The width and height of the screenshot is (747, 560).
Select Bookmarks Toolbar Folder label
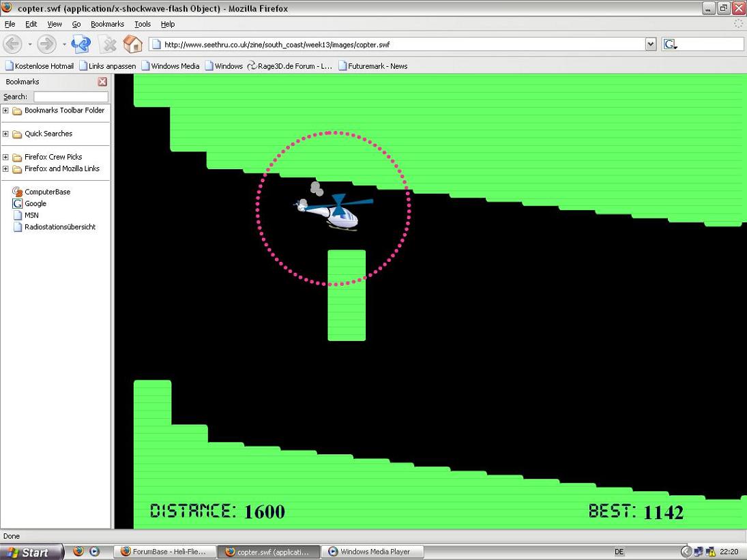click(64, 110)
